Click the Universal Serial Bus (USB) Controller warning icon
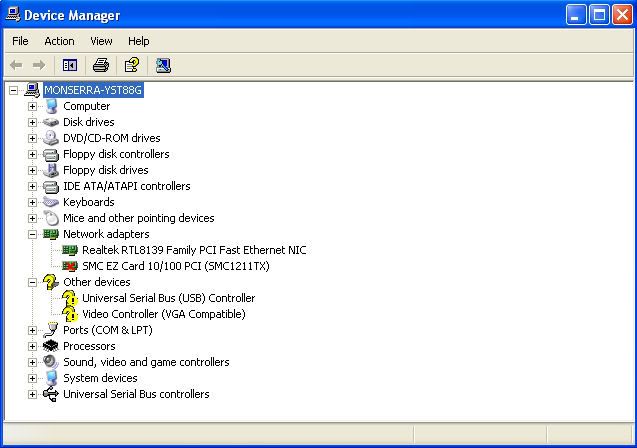Viewport: 637px width, 448px height. coord(70,298)
